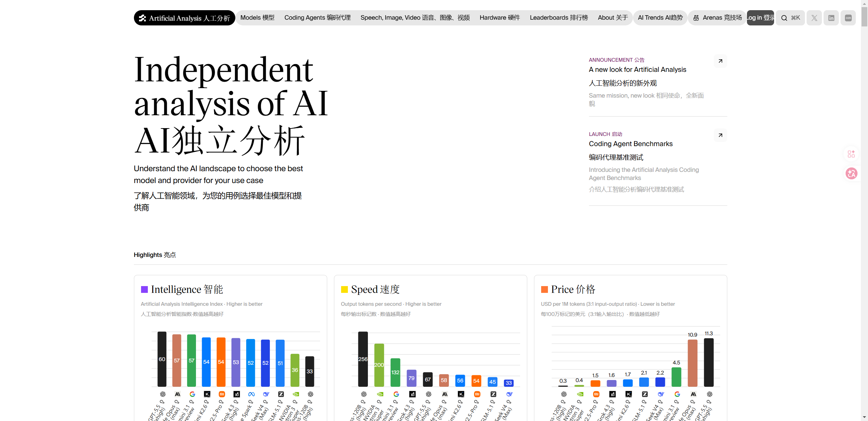Click the 'Speed 速度' chart title
868x421 pixels.
pyautogui.click(x=375, y=289)
